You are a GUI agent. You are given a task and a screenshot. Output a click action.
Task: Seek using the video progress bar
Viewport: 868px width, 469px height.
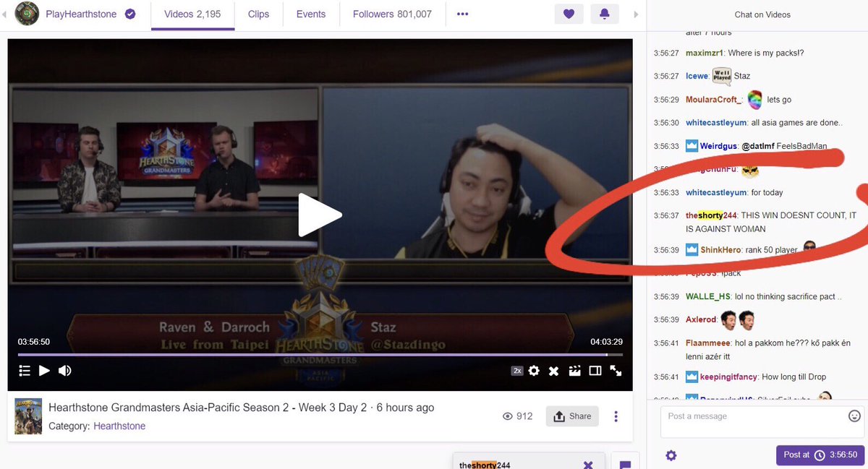[320, 355]
